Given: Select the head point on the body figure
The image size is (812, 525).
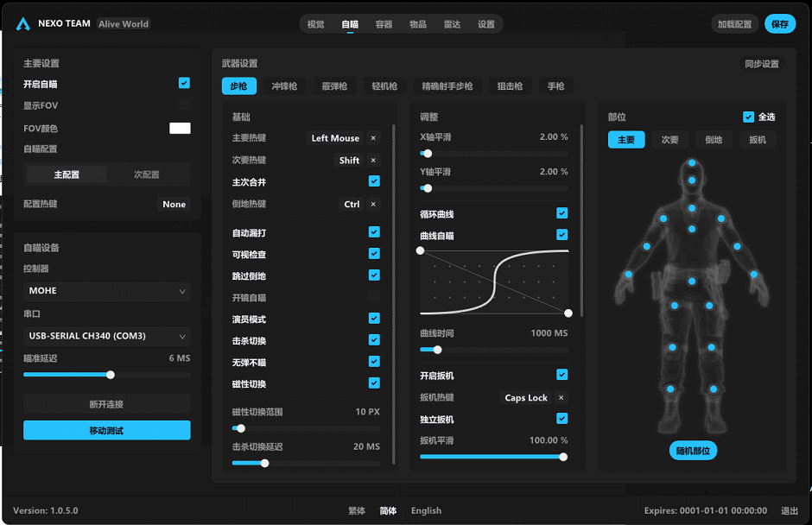Looking at the screenshot, I should pos(691,163).
